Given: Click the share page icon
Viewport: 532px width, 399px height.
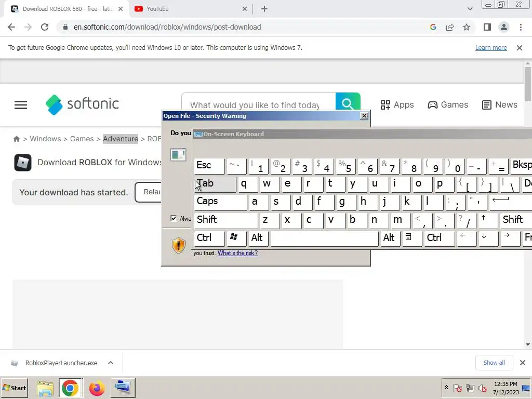Looking at the screenshot, I should click(450, 27).
